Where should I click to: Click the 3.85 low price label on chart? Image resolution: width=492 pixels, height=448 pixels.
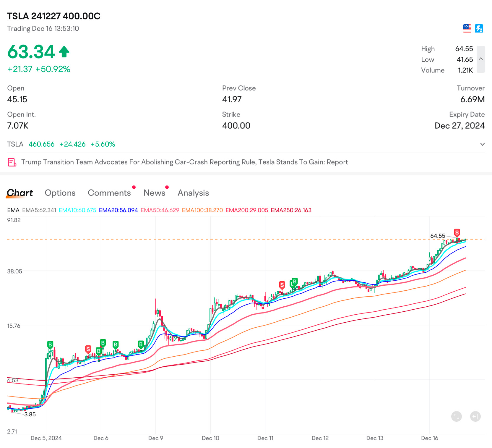(30, 415)
